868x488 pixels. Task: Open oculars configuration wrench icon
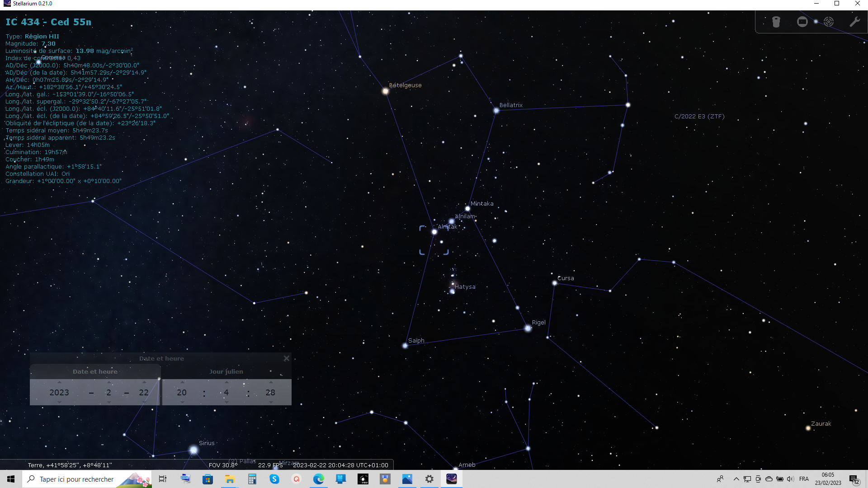pos(854,22)
